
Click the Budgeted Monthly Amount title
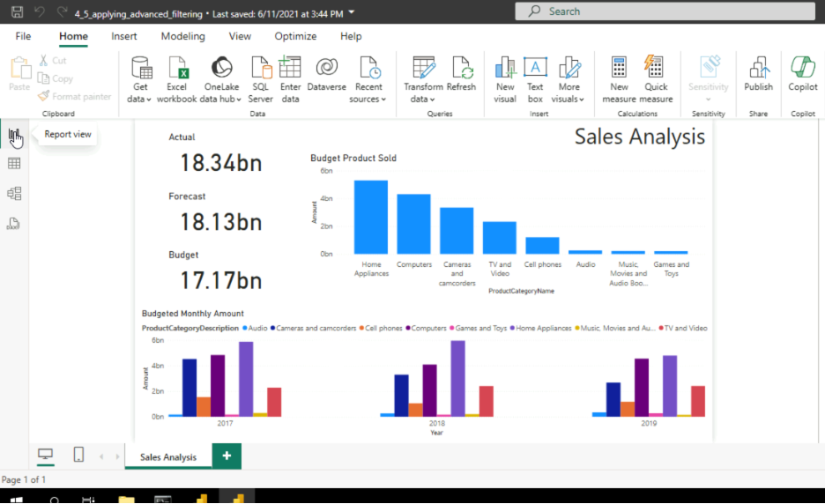(x=192, y=314)
